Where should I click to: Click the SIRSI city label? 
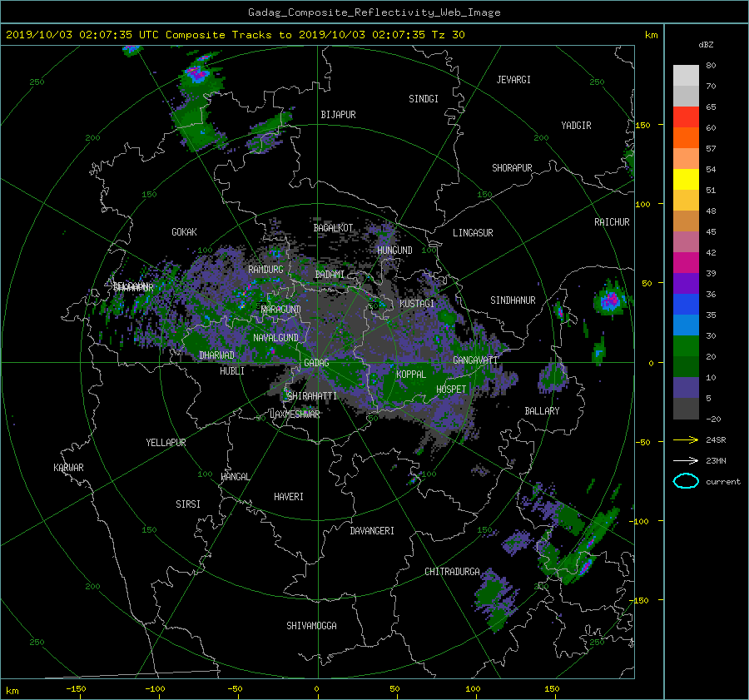pyautogui.click(x=188, y=504)
